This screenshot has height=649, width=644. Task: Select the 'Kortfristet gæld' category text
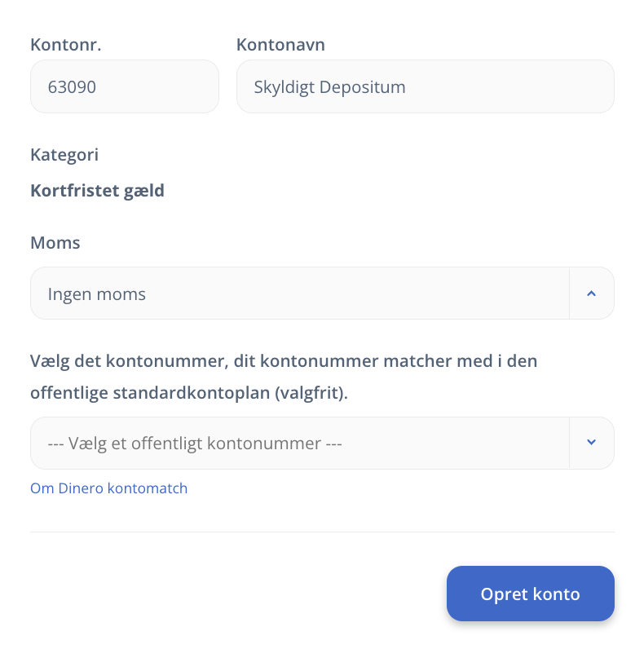97,191
